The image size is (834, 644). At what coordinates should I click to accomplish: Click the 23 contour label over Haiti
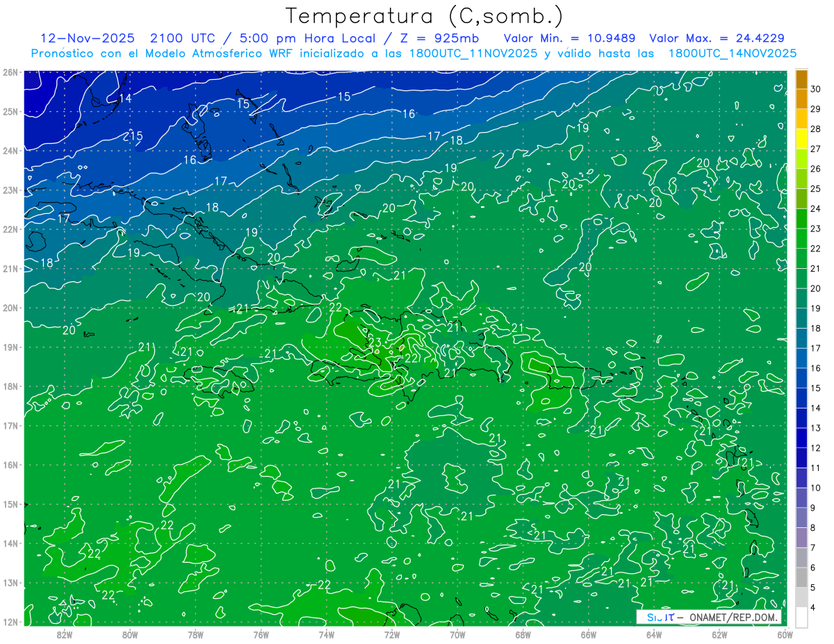374,341
